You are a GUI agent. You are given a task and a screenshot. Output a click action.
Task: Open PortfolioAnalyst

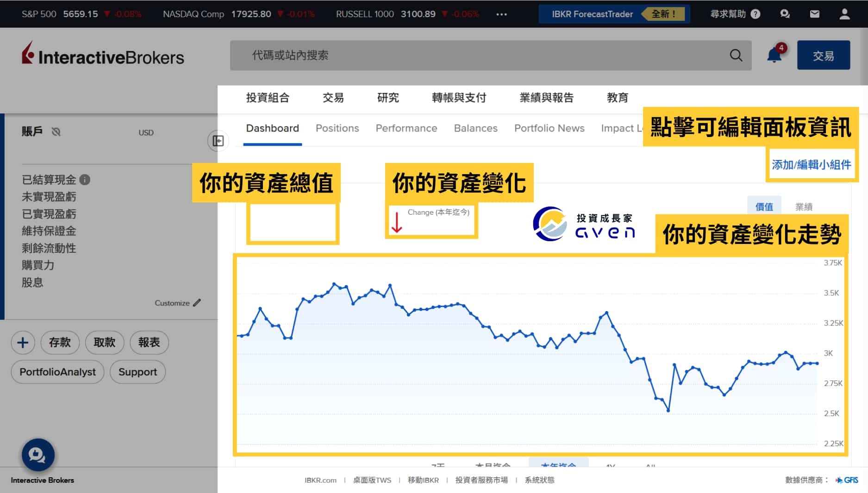[x=57, y=372]
